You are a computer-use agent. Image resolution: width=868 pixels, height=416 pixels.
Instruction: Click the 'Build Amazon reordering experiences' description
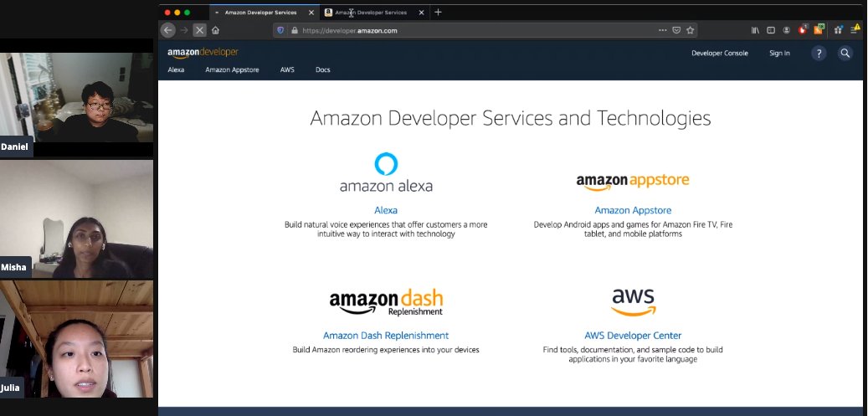coord(386,350)
